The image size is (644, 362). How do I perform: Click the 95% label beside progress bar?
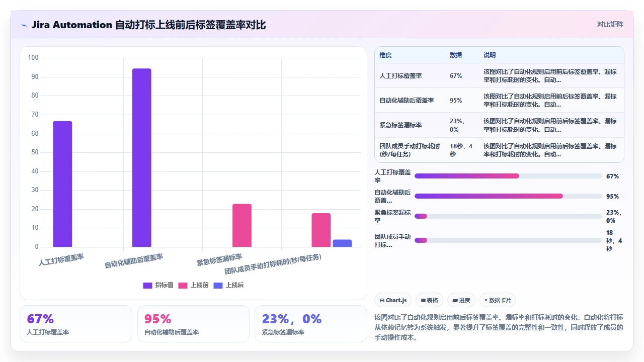[x=612, y=197]
